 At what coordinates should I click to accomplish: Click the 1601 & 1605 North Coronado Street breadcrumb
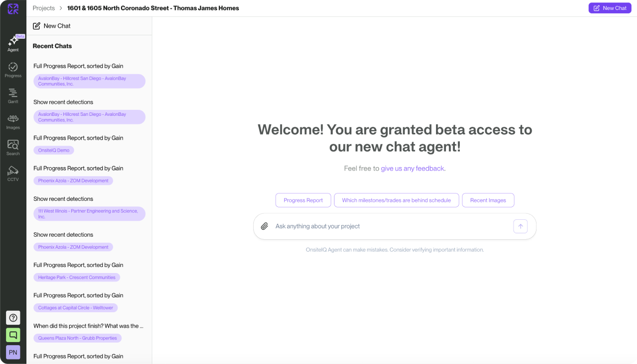coord(153,8)
